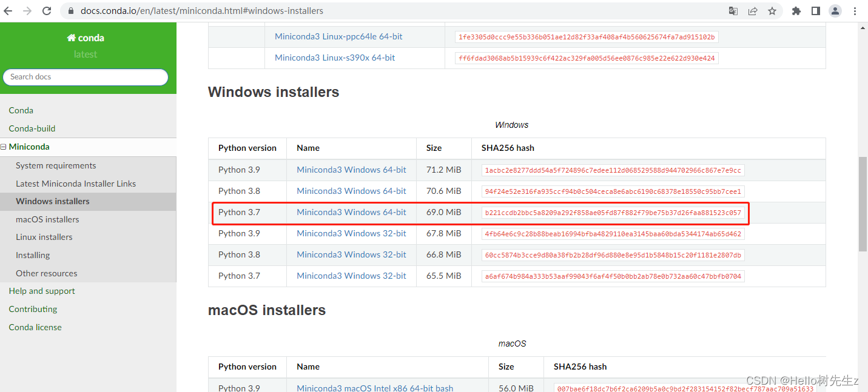Click the hash starting with b221ccdb

tap(613, 213)
